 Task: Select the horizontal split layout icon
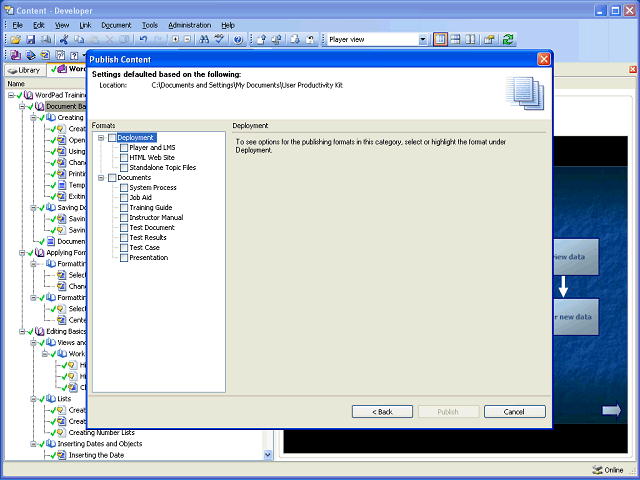tap(456, 40)
